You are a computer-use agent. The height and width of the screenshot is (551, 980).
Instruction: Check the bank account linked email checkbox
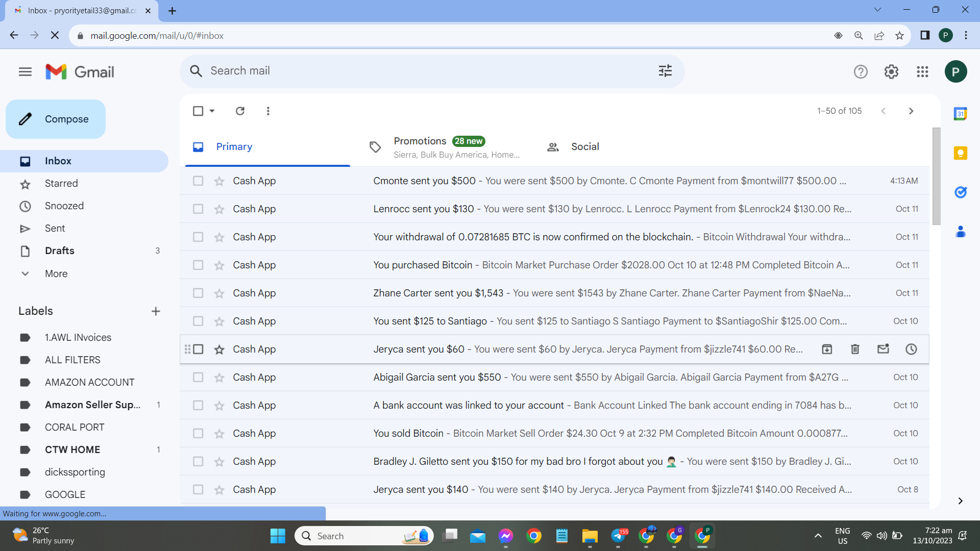tap(198, 406)
